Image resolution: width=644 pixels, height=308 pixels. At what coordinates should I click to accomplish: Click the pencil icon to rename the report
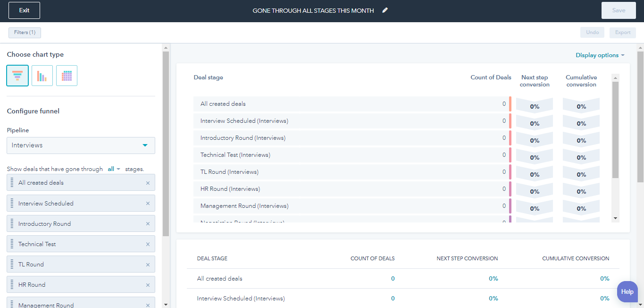(385, 10)
